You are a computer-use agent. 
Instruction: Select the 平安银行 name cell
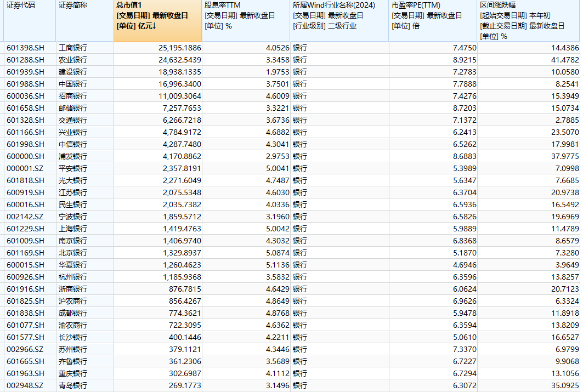pos(73,168)
